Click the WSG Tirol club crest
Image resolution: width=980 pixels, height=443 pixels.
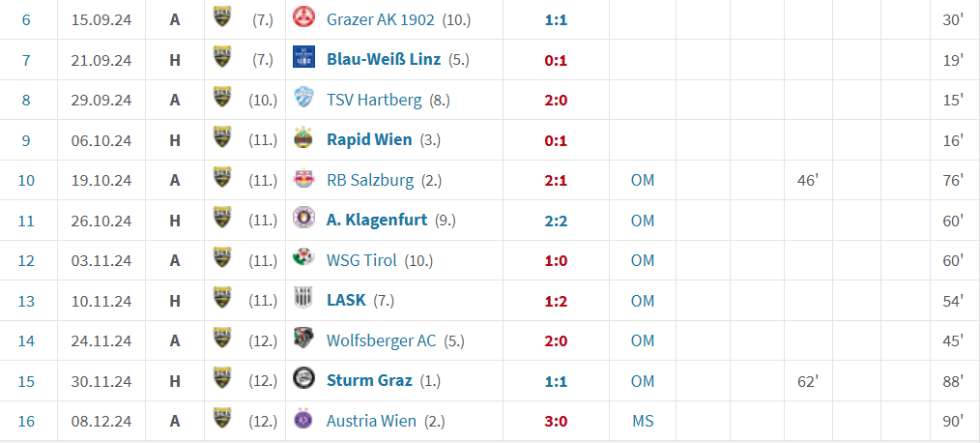click(303, 260)
